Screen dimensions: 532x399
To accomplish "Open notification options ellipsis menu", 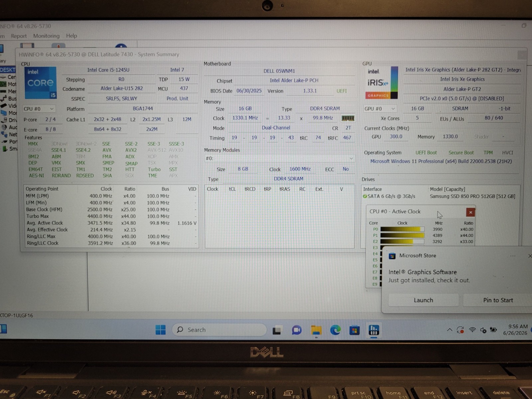I will [x=513, y=256].
